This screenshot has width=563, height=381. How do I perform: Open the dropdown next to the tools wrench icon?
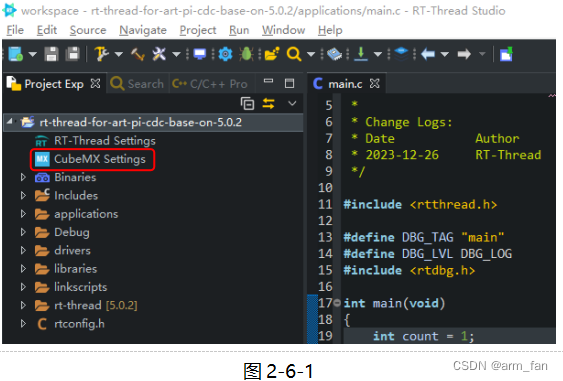point(118,55)
